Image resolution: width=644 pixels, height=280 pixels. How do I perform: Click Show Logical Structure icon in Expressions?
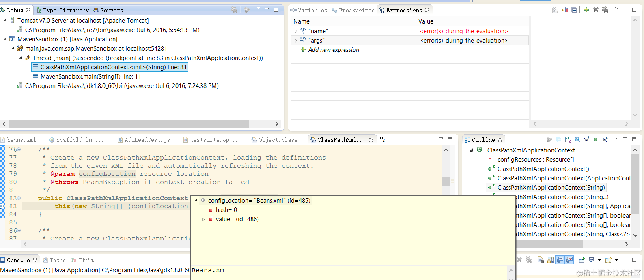point(565,10)
